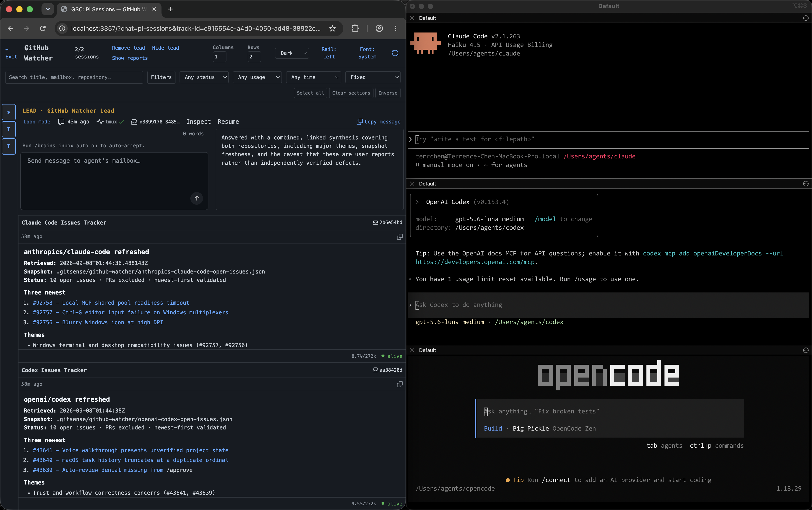This screenshot has height=510, width=812.
Task: Click the Columns number field
Action: 219,57
